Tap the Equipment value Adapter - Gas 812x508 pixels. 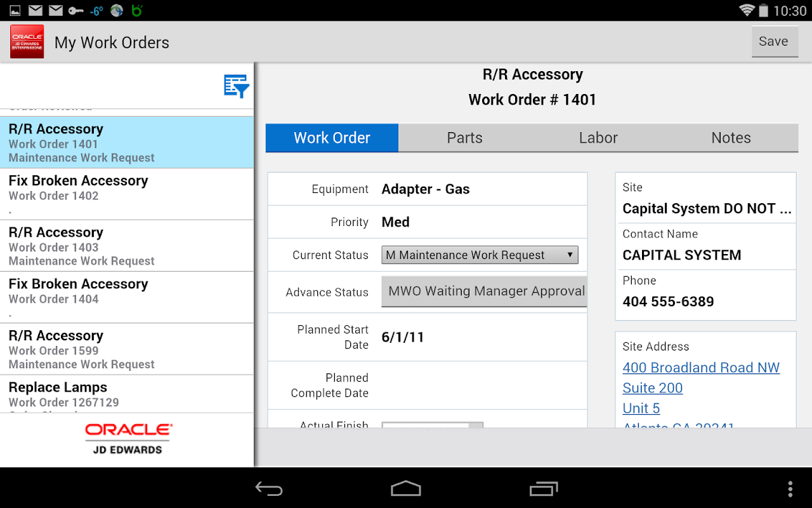(x=426, y=189)
